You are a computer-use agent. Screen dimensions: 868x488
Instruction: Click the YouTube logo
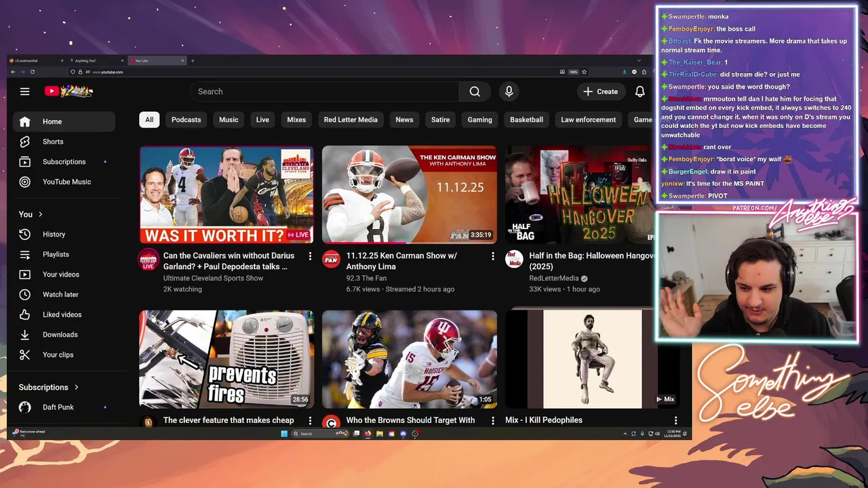[x=68, y=91]
